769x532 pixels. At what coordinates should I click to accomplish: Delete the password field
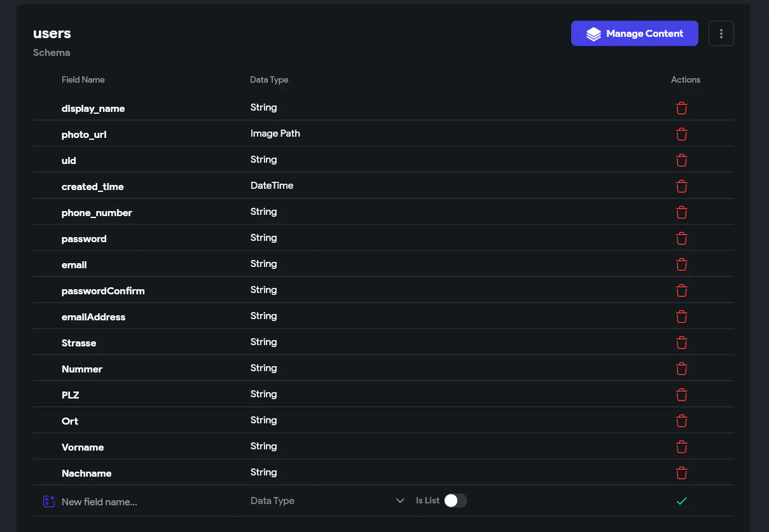[x=681, y=238]
